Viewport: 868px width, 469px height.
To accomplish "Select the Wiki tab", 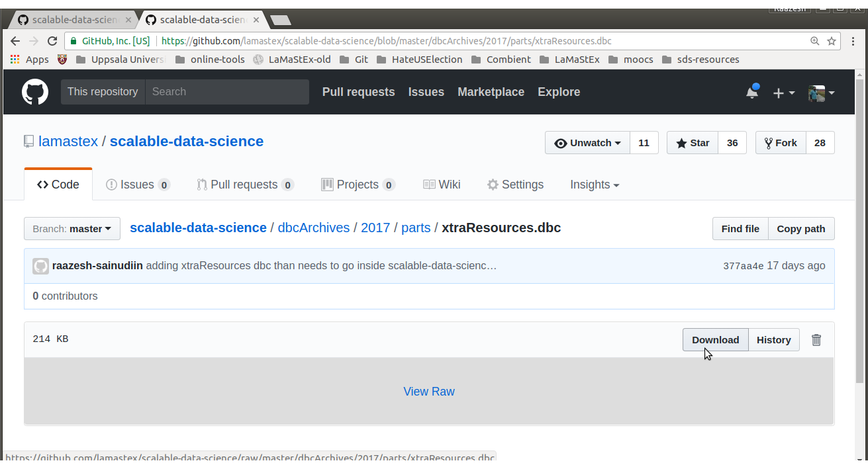I will 442,185.
